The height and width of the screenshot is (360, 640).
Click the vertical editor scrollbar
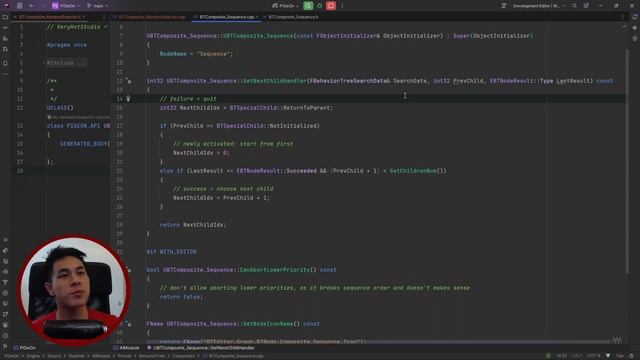pyautogui.click(x=627, y=162)
